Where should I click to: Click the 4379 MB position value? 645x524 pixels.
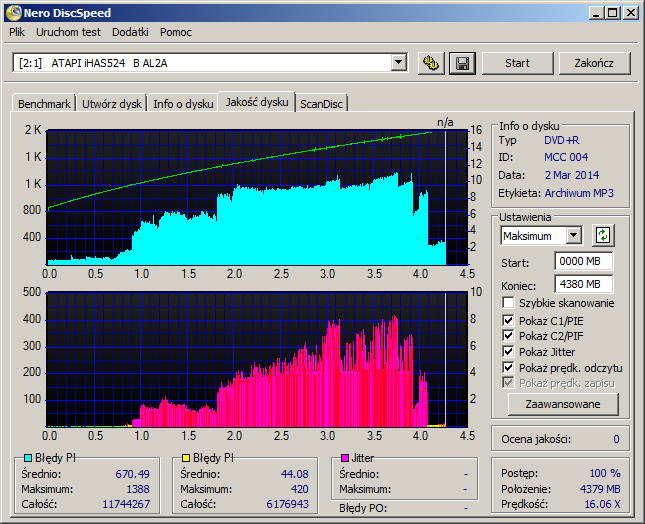pos(600,489)
